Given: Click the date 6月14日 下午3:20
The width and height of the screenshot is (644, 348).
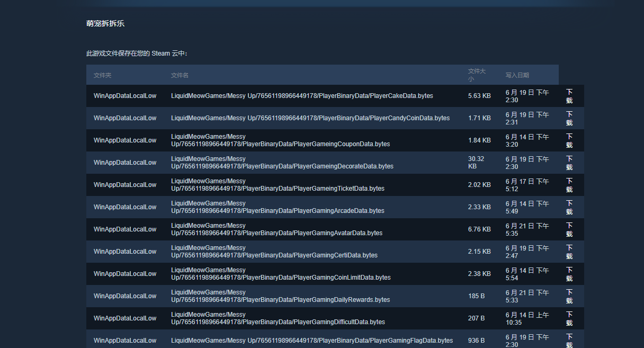Looking at the screenshot, I should click(527, 140).
